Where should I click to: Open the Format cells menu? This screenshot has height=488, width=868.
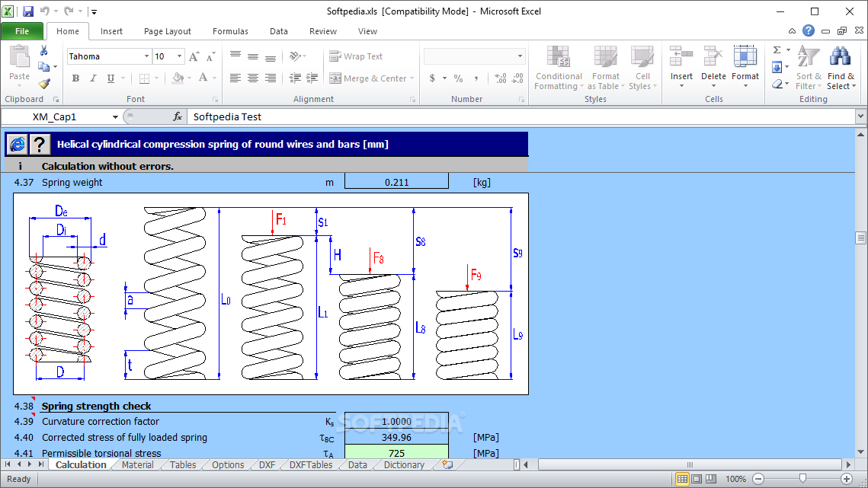click(745, 67)
